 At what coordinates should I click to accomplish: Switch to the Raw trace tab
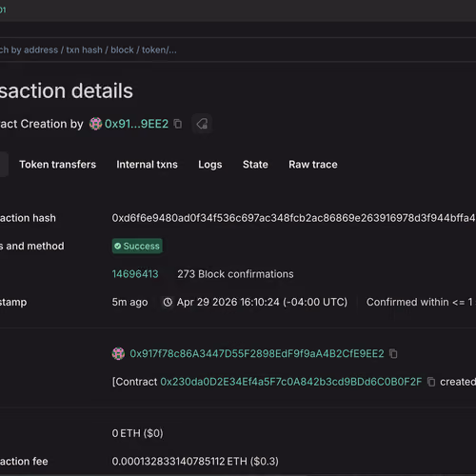[x=313, y=165]
